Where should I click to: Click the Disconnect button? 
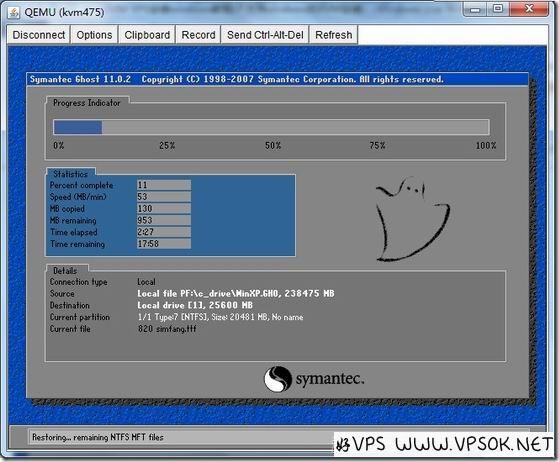(x=39, y=35)
